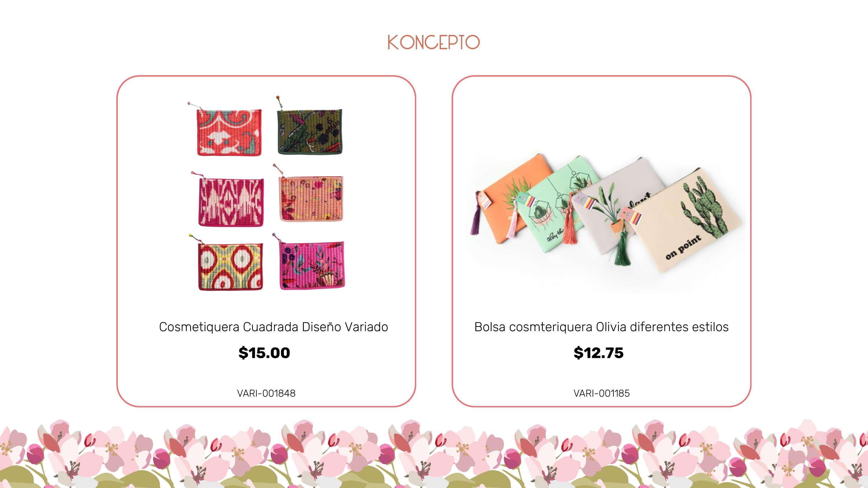
Task: Click the $15.00 price
Action: point(264,353)
